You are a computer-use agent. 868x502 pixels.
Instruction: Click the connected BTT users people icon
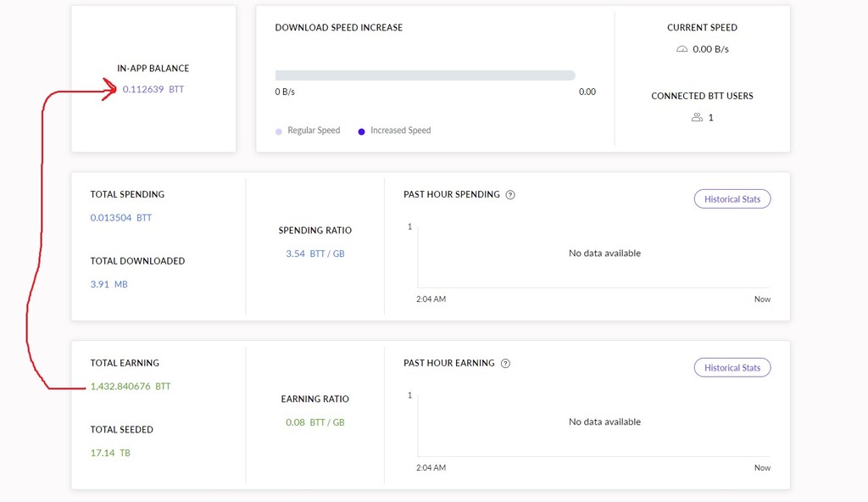point(697,118)
